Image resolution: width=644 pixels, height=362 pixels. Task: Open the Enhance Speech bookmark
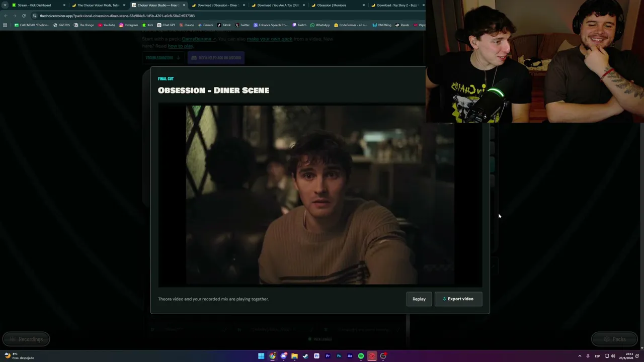271,25
